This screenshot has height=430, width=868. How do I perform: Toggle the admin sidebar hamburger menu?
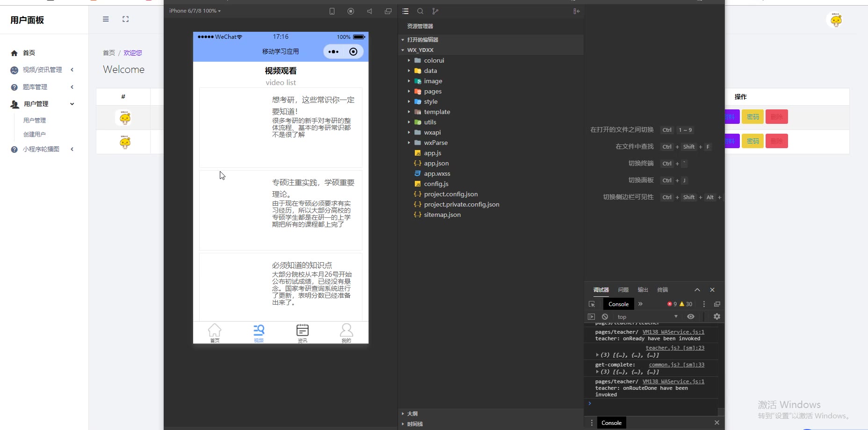[x=106, y=19]
